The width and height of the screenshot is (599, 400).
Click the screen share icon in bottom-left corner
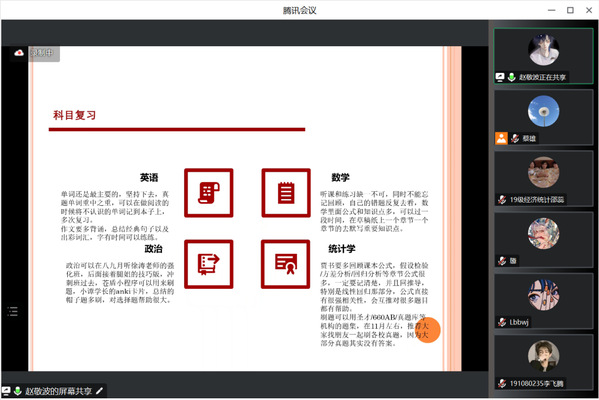[x=6, y=391]
